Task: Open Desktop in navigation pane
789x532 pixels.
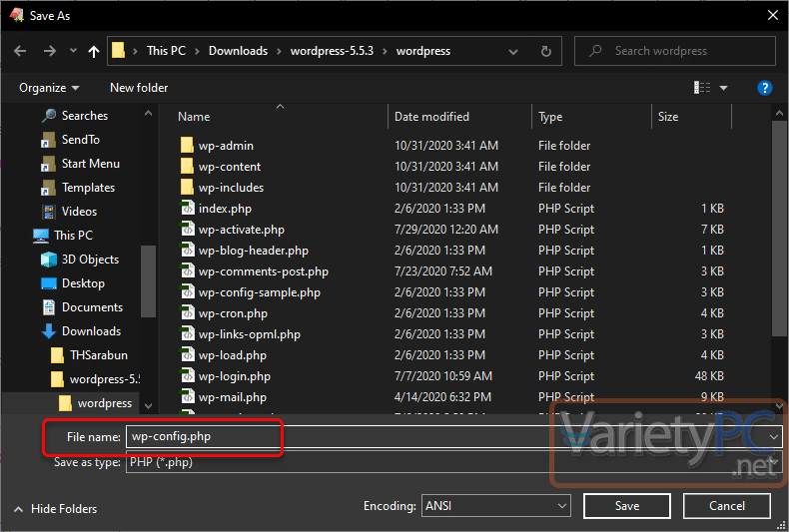Action: pos(83,283)
